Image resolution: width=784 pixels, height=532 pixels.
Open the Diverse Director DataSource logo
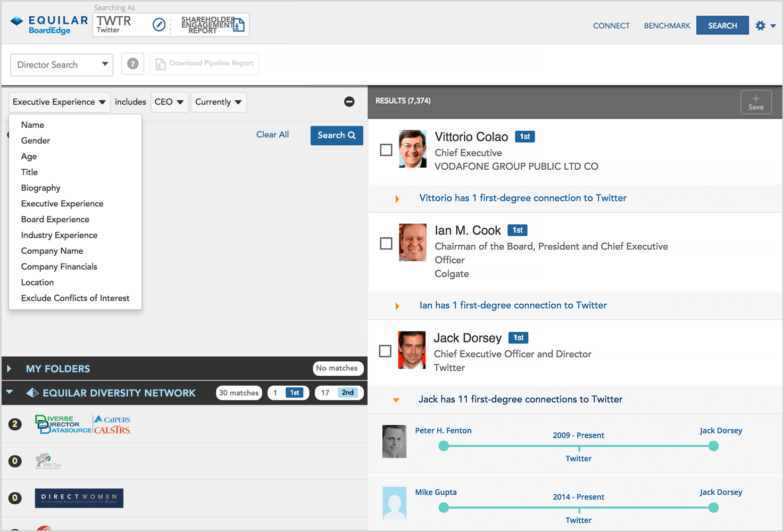pos(63,425)
